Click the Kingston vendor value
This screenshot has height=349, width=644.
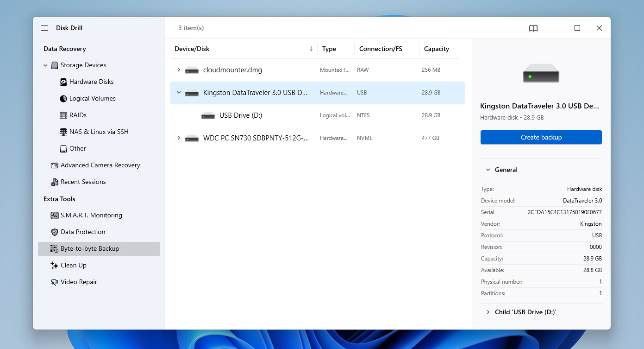pyautogui.click(x=591, y=224)
